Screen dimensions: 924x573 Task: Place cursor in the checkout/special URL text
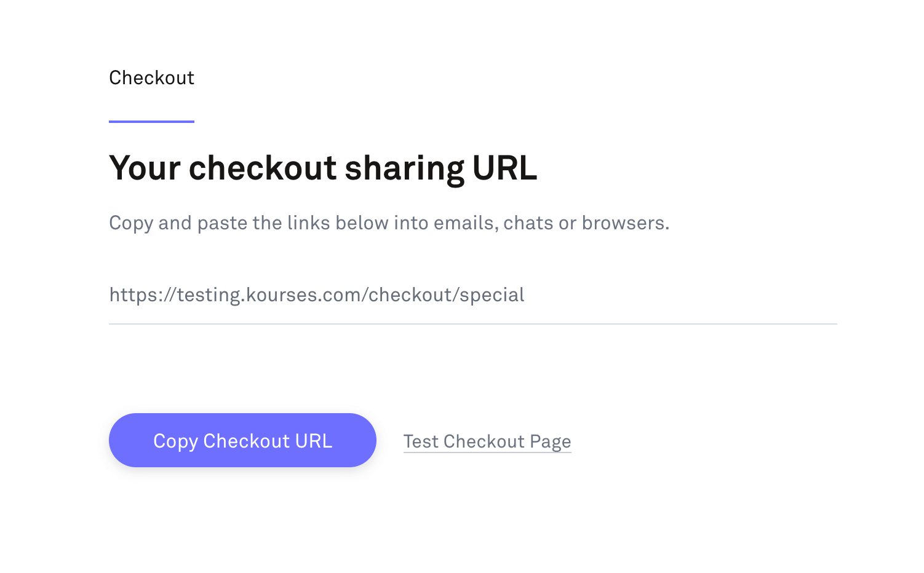click(x=317, y=295)
